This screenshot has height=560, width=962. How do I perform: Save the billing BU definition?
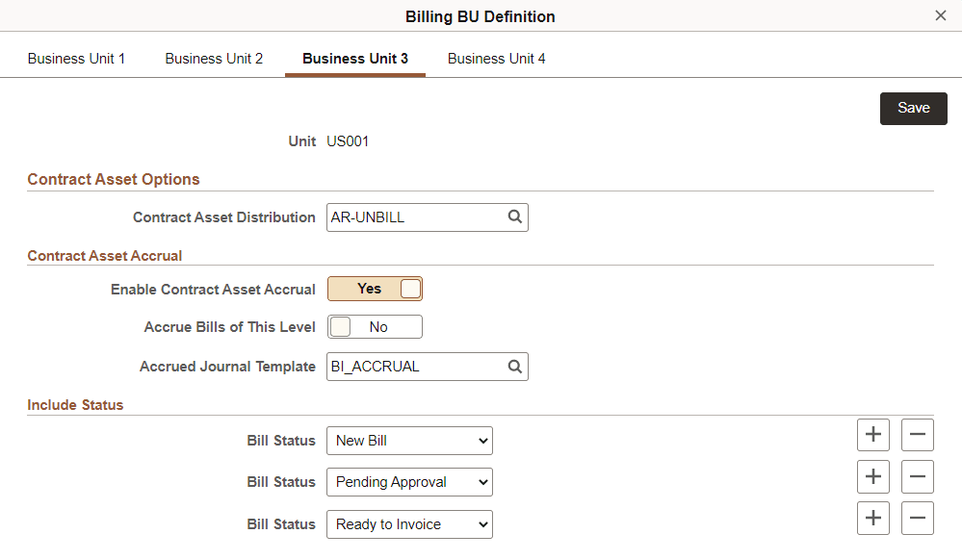(x=912, y=108)
